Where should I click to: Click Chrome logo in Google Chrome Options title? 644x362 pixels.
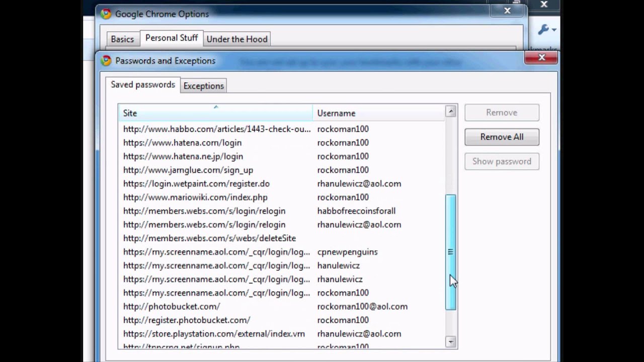(106, 14)
